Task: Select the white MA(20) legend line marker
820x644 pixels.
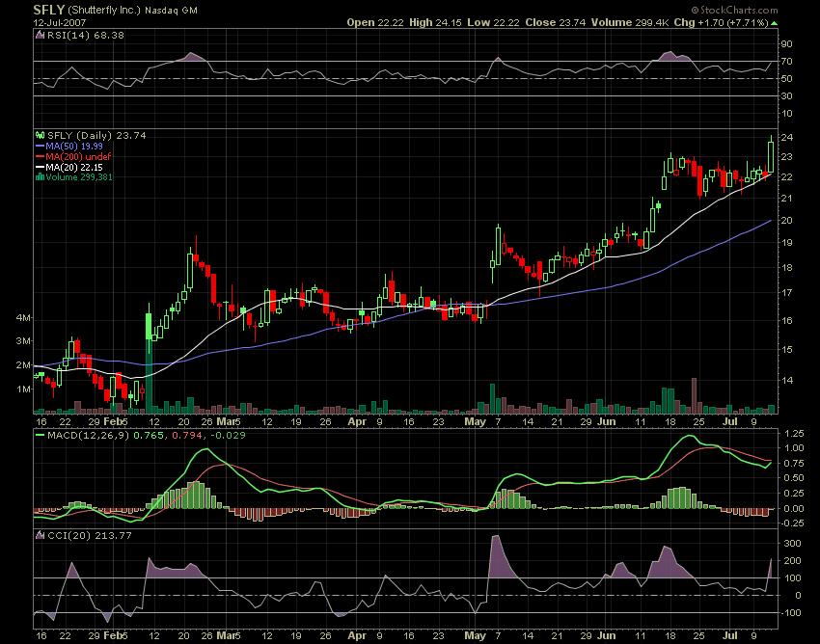Action: [x=41, y=168]
